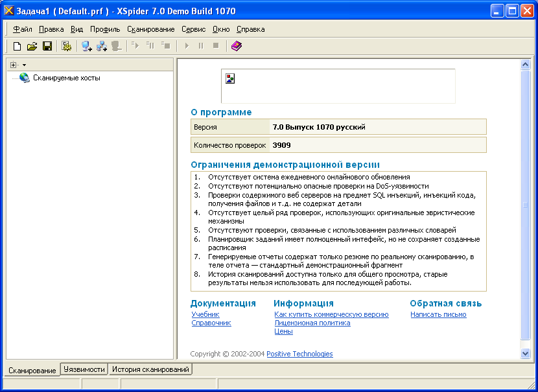
Task: Create a new task with the blank page icon
Action: tap(17, 46)
